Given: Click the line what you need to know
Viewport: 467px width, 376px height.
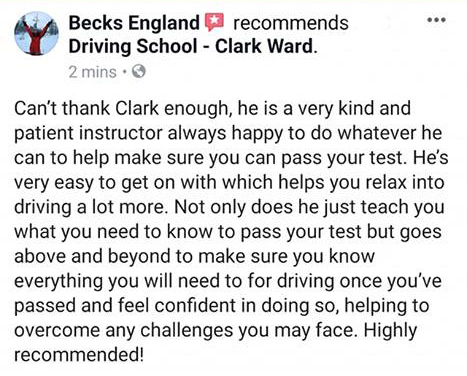Looking at the screenshot, I should tap(228, 232).
